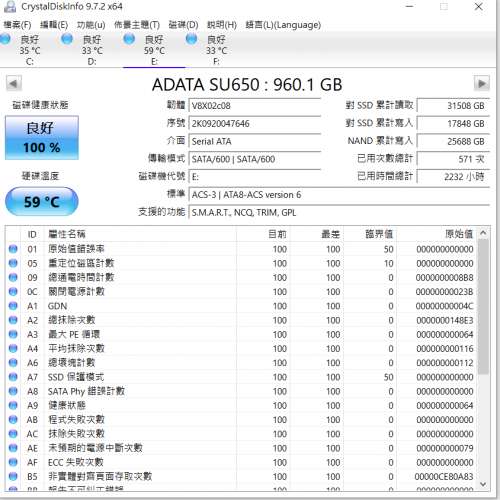Image resolution: width=500 pixels, height=500 pixels.
Task: Click total host writes value 17848 GB
Action: coord(453,123)
